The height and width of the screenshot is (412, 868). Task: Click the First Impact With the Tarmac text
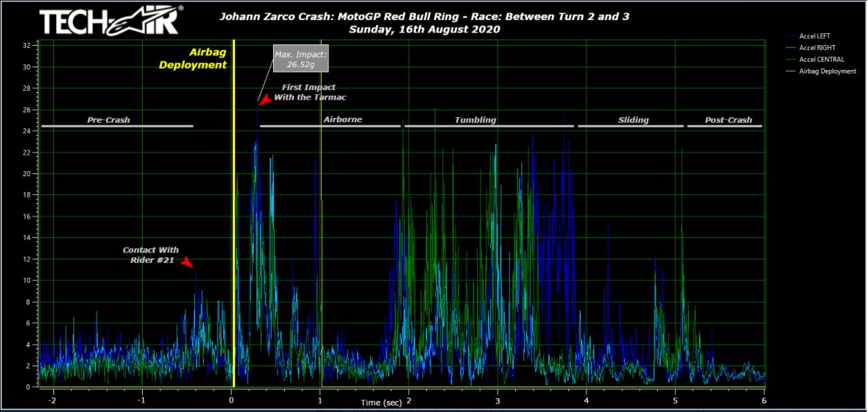[x=309, y=92]
